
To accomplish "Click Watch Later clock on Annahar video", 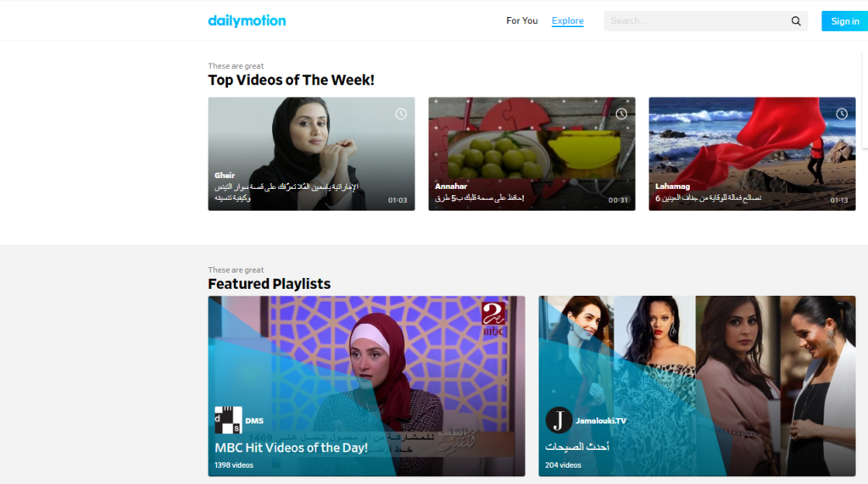I will pyautogui.click(x=621, y=114).
